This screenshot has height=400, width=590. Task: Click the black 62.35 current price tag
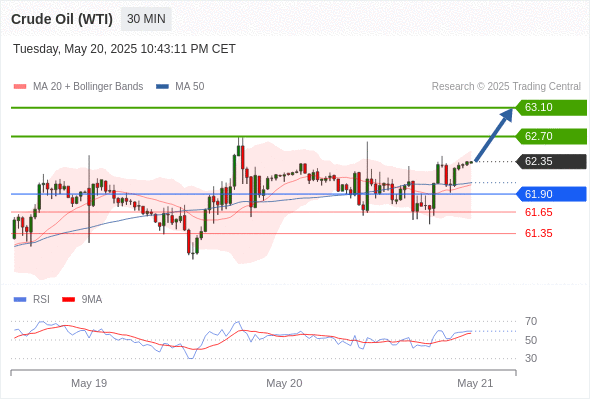pos(551,161)
